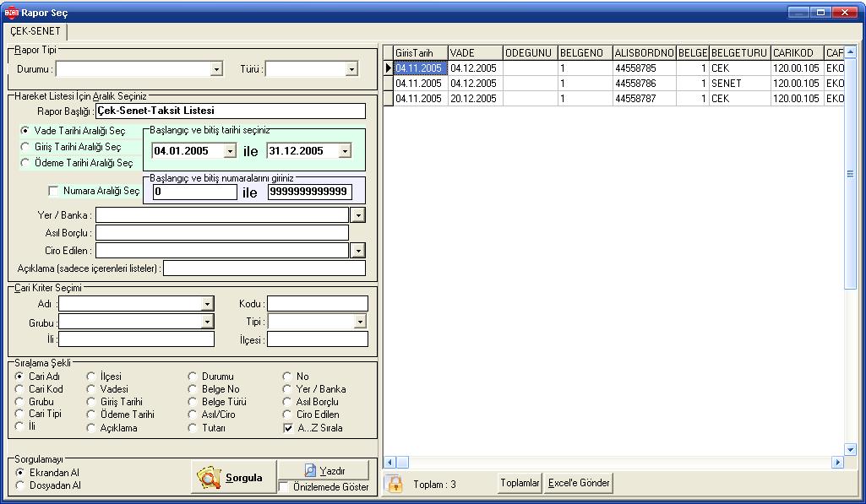Screen dimensions: 866x504
Task: Sort by Durumu radio button
Action: pos(192,377)
